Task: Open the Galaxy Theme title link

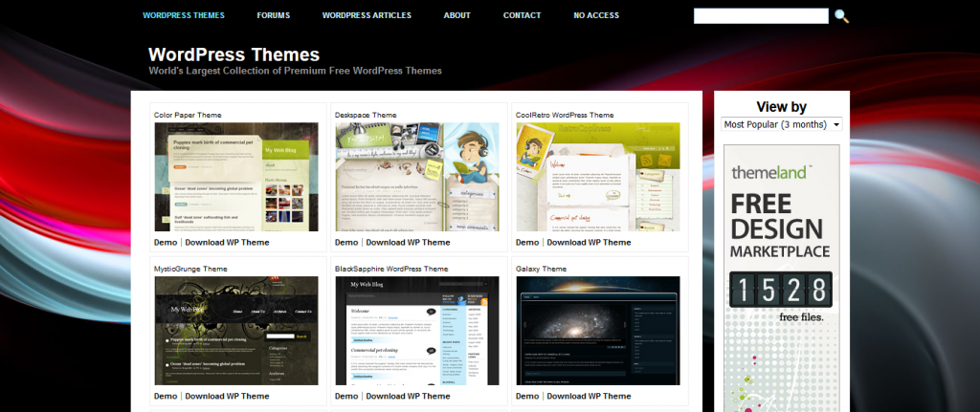Action: pos(542,269)
